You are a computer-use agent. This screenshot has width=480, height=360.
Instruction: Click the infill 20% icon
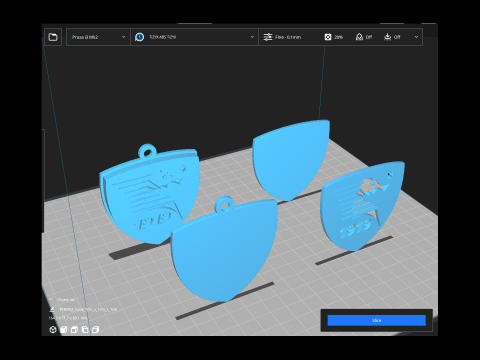point(328,37)
